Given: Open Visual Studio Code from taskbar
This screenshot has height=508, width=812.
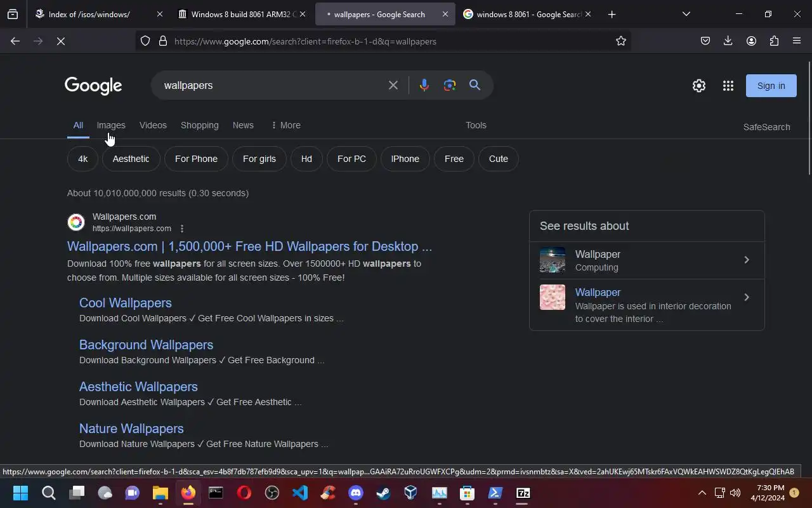Looking at the screenshot, I should click(300, 493).
